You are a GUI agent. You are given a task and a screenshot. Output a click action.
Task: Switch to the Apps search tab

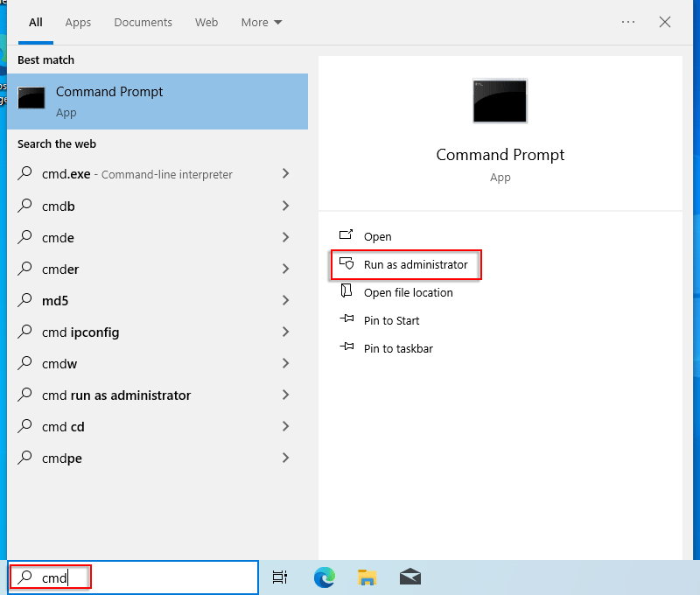[x=78, y=23]
